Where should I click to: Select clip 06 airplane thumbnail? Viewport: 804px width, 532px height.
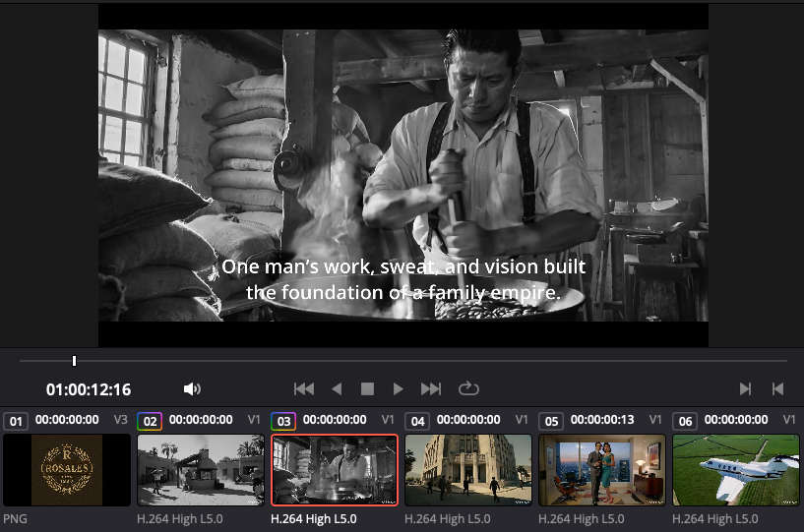tap(736, 469)
